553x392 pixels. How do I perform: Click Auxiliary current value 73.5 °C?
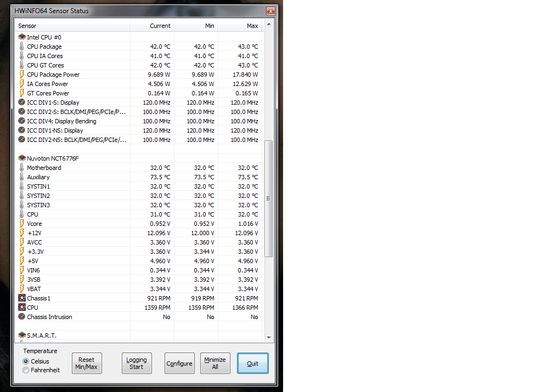160,177
